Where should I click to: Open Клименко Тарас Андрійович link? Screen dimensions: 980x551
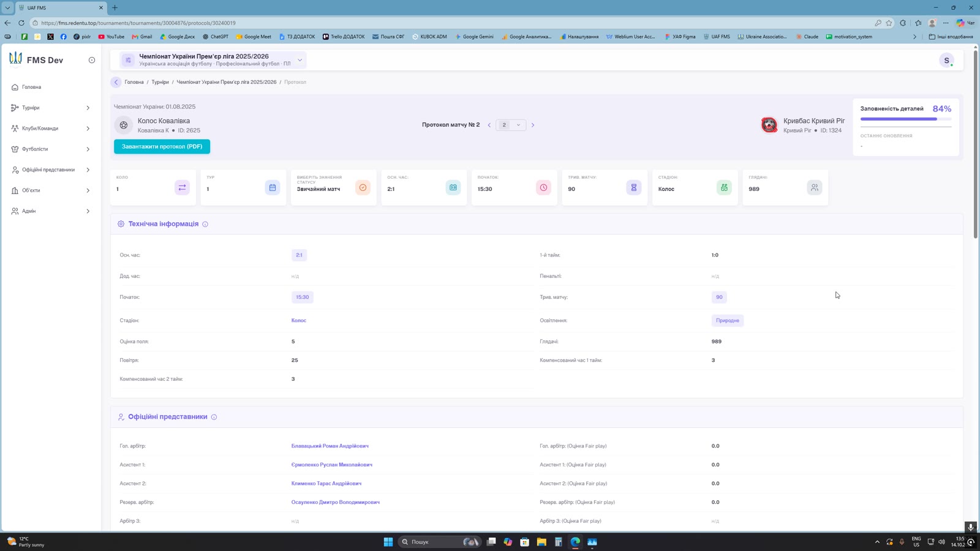pos(326,484)
